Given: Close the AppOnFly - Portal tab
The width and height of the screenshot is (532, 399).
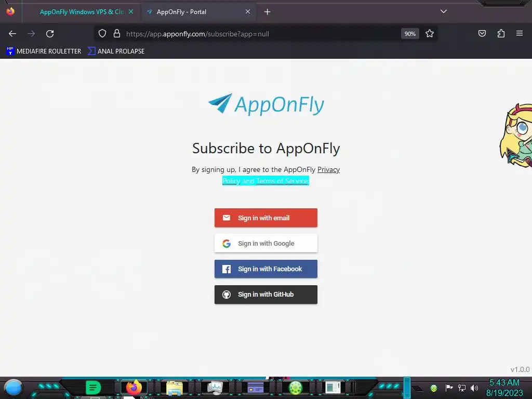Looking at the screenshot, I should pyautogui.click(x=248, y=11).
